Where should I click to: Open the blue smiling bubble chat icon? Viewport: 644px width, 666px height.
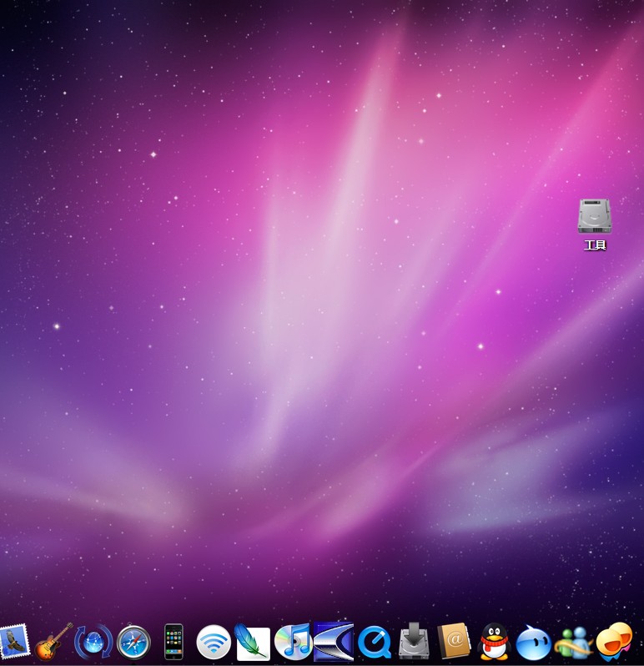(534, 643)
